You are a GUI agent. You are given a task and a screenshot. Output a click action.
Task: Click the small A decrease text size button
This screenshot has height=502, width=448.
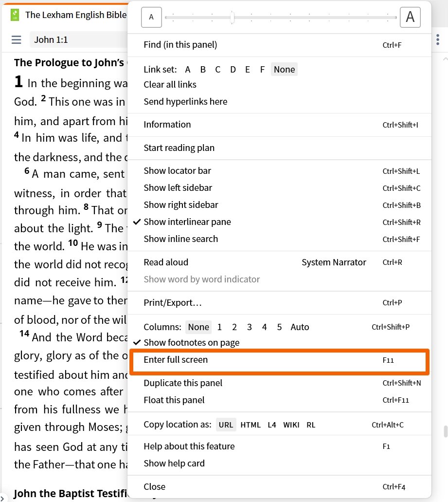tap(151, 17)
